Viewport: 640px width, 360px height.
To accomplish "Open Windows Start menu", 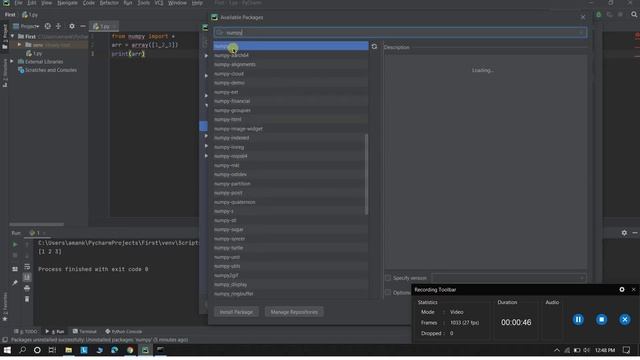I will point(7,350).
